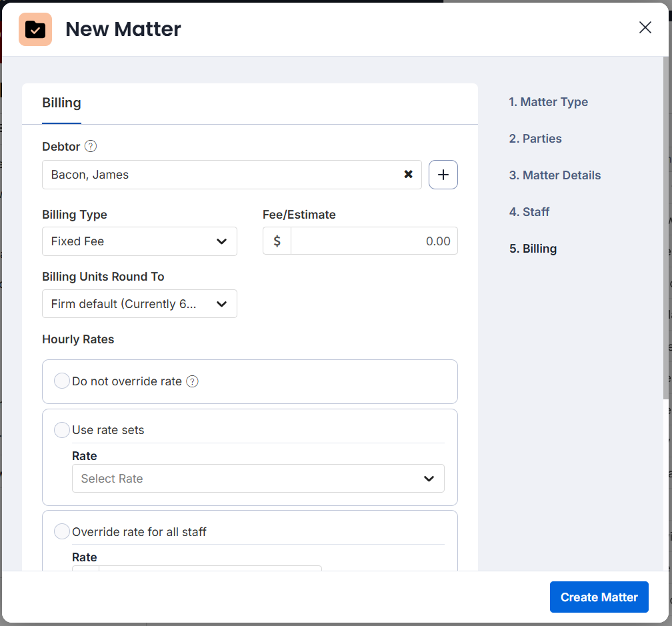Add a new debtor with the plus button
This screenshot has width=672, height=626.
click(443, 175)
